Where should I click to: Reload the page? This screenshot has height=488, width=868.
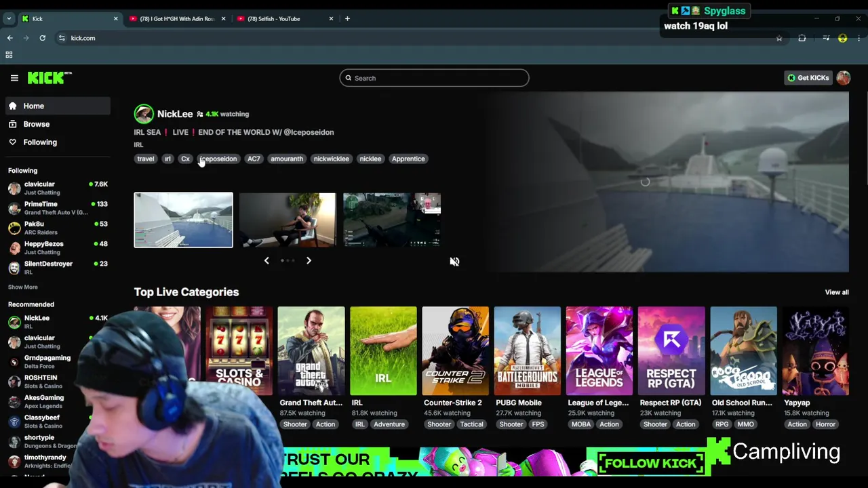click(42, 38)
